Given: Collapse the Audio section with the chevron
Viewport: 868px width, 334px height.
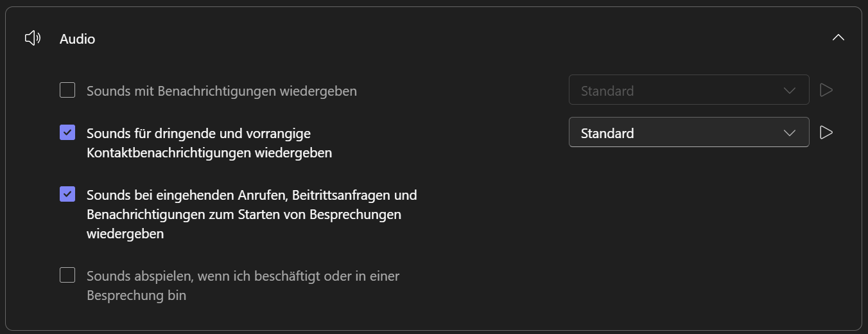Looking at the screenshot, I should (838, 38).
